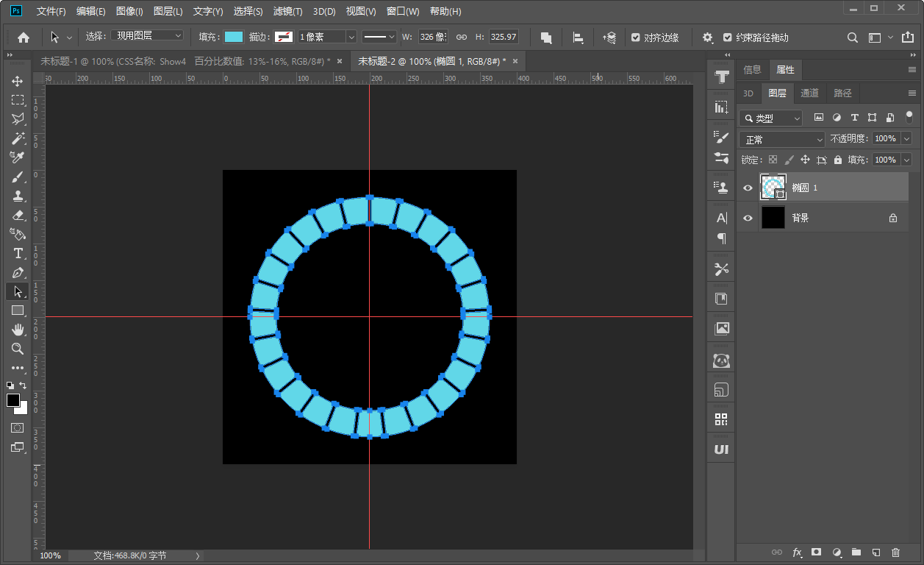Select the Paint Bucket tool

[17, 234]
